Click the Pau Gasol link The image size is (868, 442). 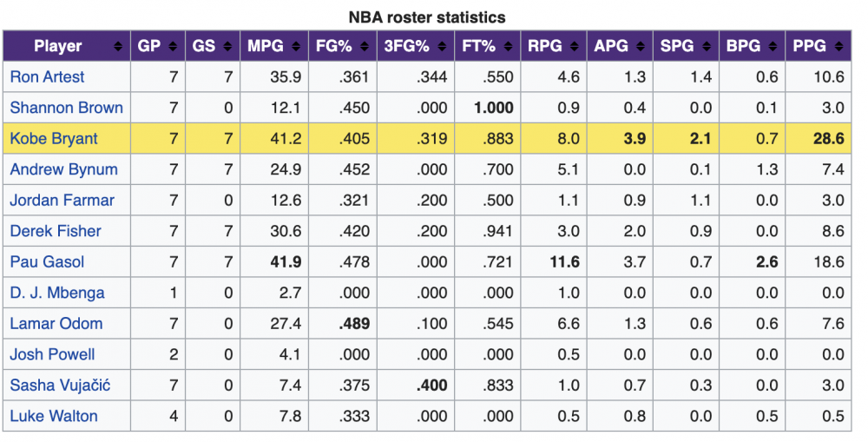[47, 262]
